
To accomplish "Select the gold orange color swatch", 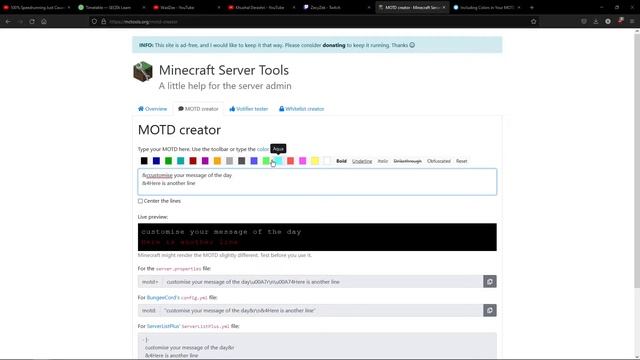I will coord(218,161).
